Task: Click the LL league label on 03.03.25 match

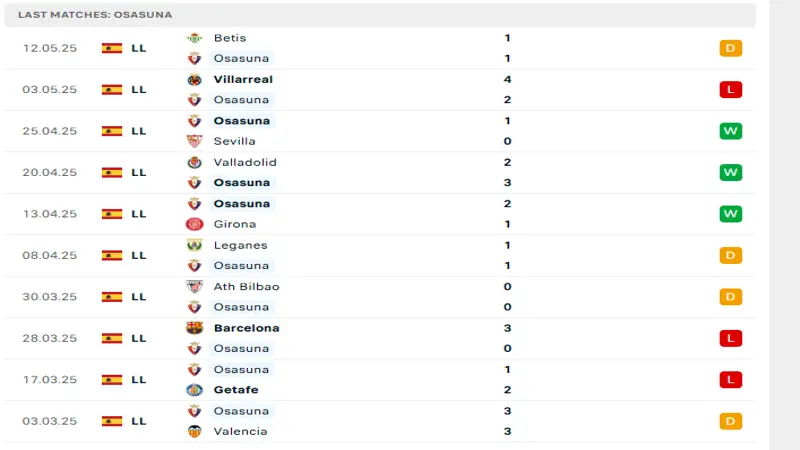Action: pyautogui.click(x=138, y=421)
